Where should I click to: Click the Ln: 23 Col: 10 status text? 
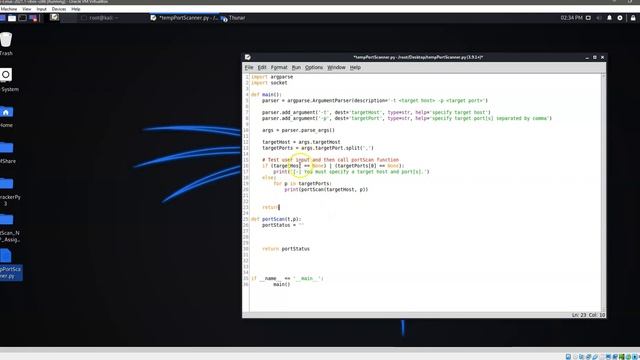(588, 315)
